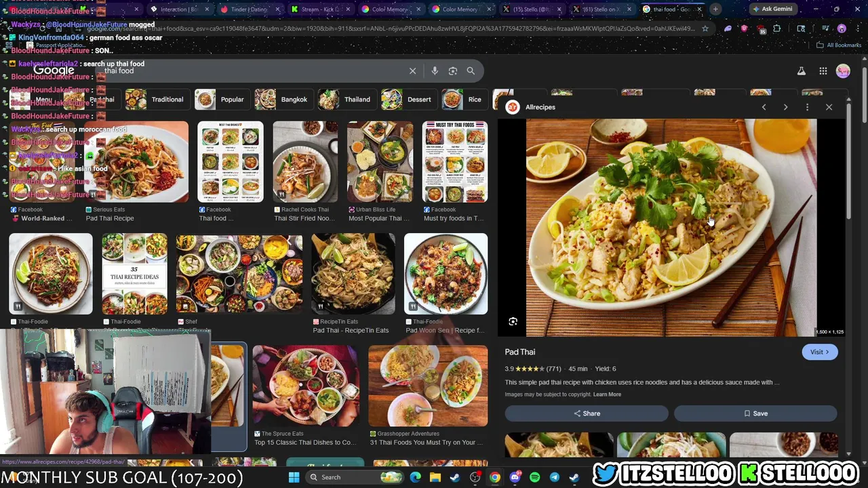Bookmark this page with star icon
The image size is (868, 488).
pos(705,28)
